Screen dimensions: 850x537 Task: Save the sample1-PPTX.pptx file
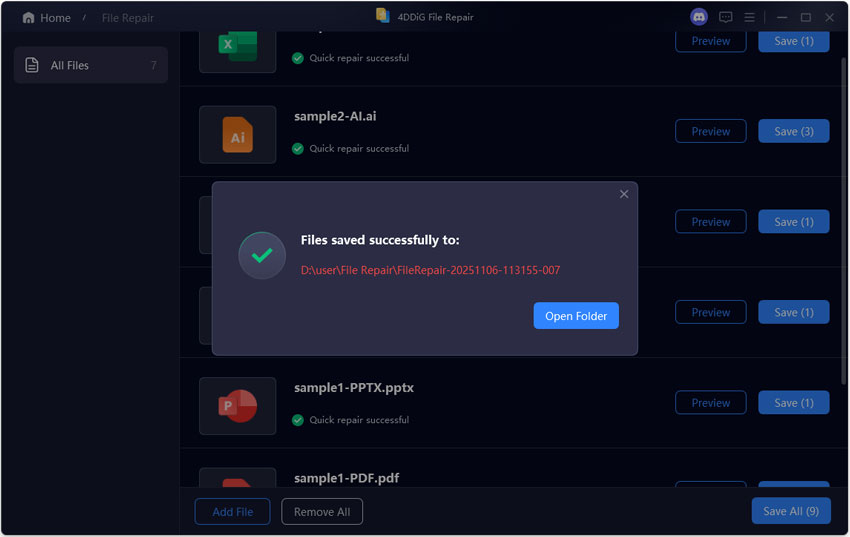793,403
